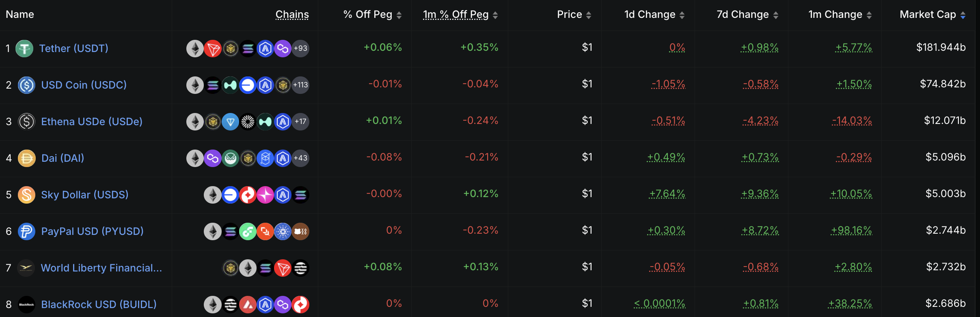This screenshot has height=317, width=980.
Task: Click the BlackRock USD logo icon
Action: click(x=26, y=304)
